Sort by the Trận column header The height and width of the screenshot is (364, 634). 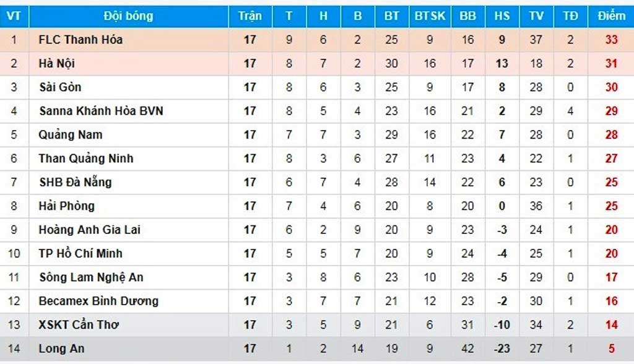click(250, 16)
